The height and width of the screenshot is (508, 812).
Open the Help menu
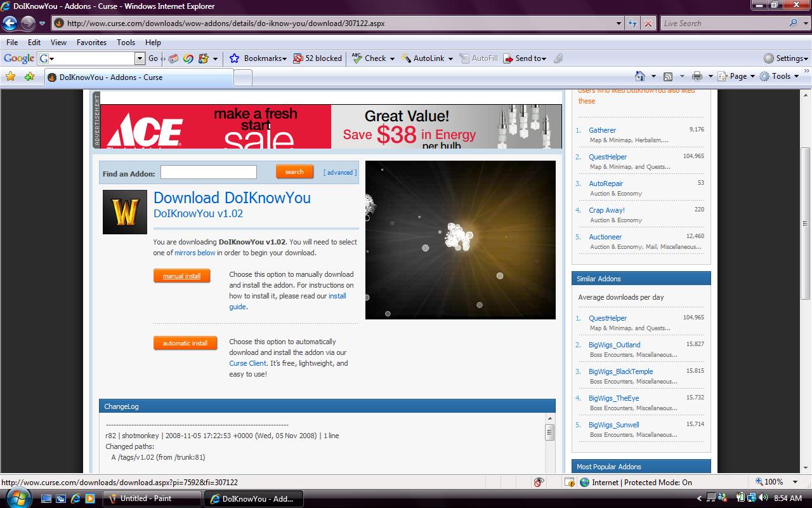pos(153,42)
